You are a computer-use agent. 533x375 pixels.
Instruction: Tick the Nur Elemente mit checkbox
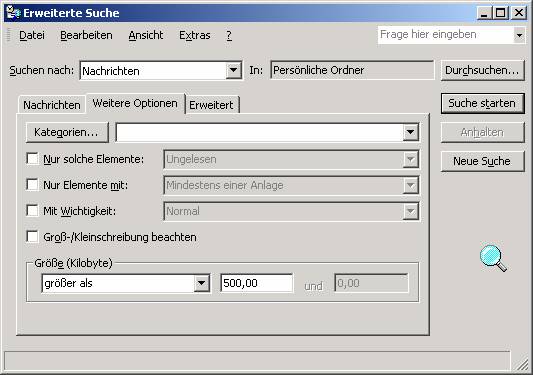(32, 185)
